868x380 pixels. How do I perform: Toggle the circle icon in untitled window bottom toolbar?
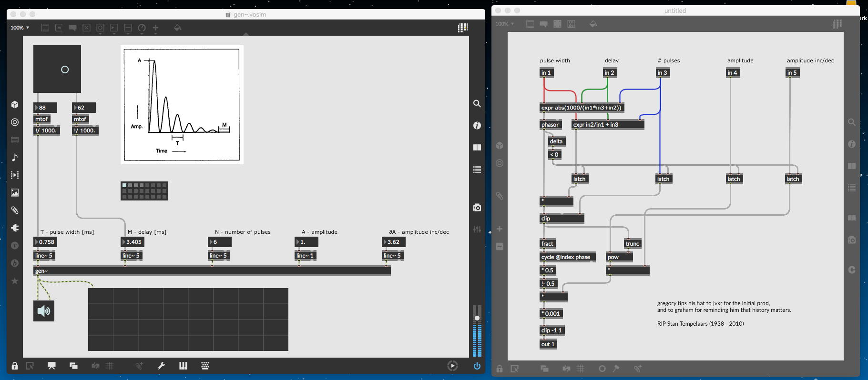tap(602, 369)
